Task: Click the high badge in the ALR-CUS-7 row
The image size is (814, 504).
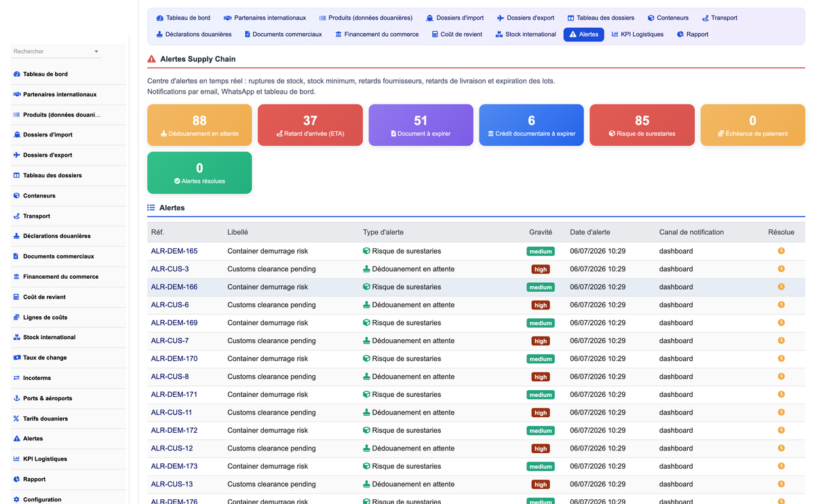Action: 541,341
